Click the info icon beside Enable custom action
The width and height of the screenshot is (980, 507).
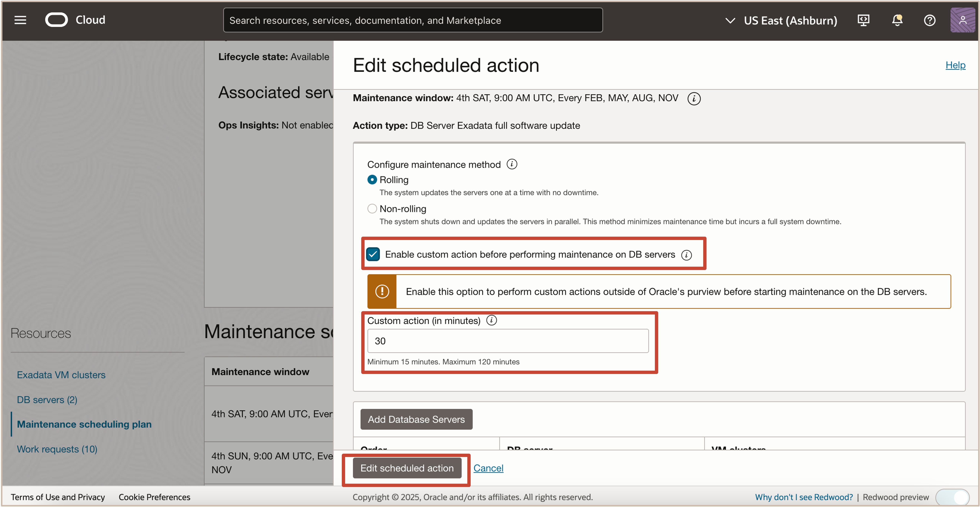click(687, 255)
